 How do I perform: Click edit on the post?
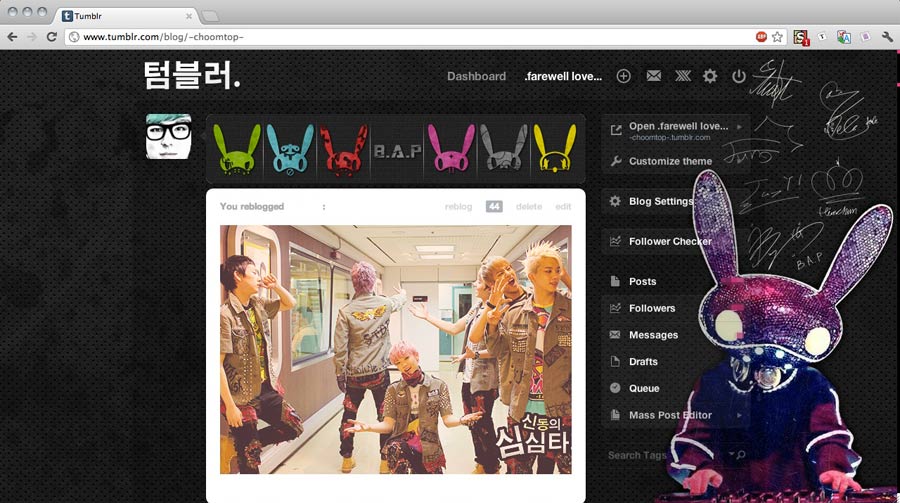pos(563,206)
